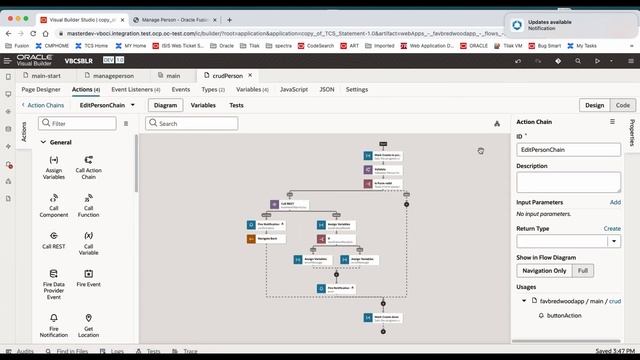Open the crud usage link
This screenshot has width=640, height=360.
(615, 301)
